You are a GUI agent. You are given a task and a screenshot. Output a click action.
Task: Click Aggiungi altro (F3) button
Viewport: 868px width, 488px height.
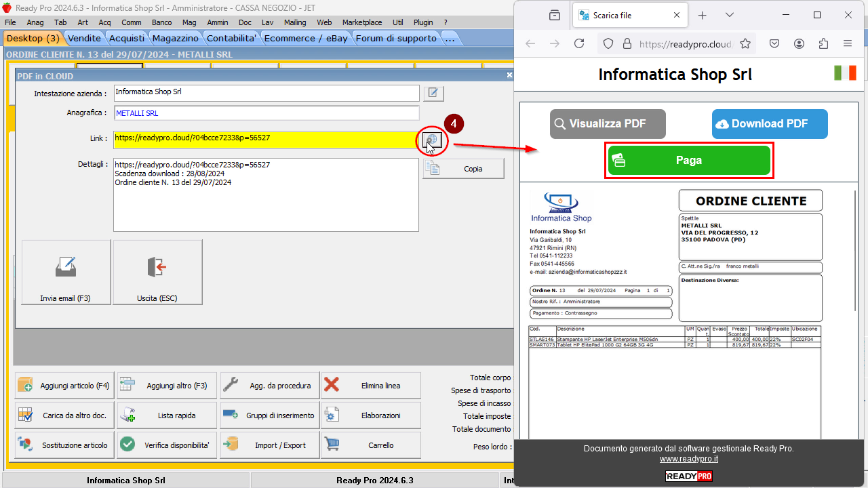tap(167, 386)
